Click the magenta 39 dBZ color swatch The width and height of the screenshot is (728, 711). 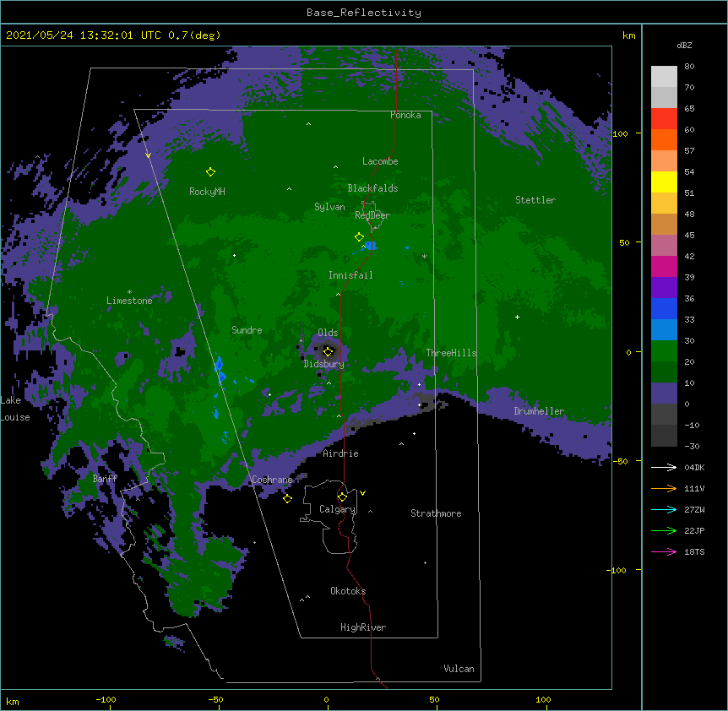pos(664,266)
